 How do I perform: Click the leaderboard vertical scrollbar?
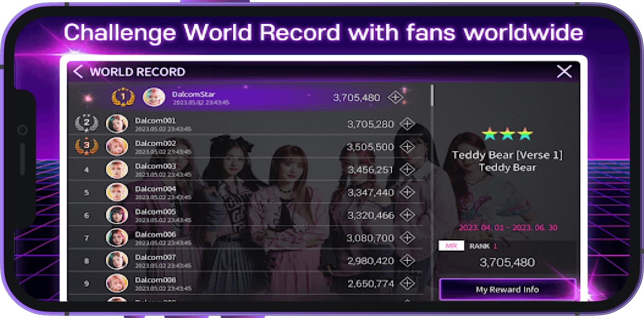click(432, 96)
